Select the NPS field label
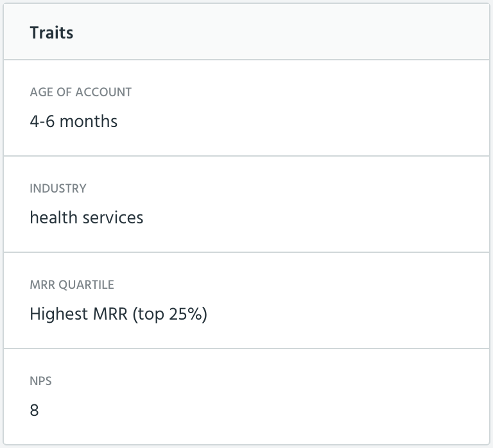 pyautogui.click(x=40, y=381)
